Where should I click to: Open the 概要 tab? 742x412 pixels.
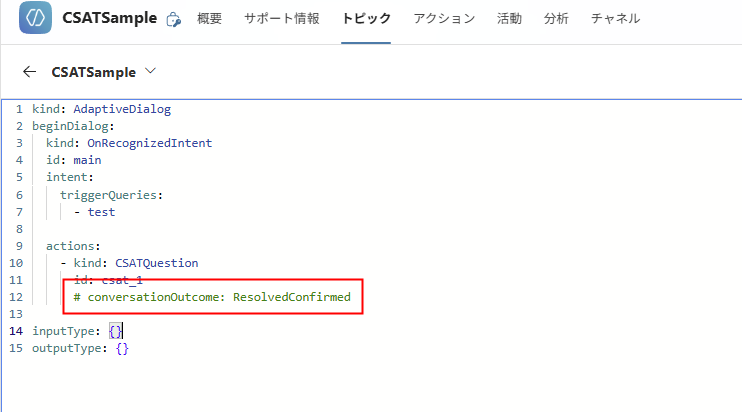pyautogui.click(x=209, y=18)
